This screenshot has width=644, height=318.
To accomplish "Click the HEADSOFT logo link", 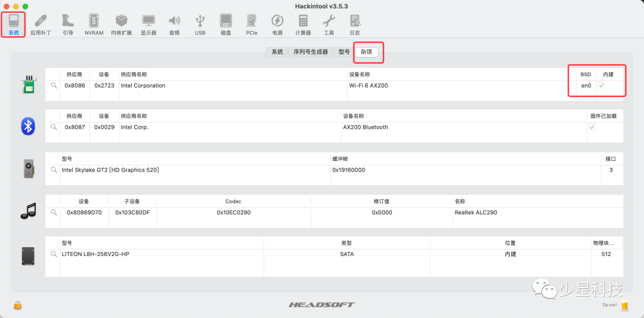I will 321,305.
